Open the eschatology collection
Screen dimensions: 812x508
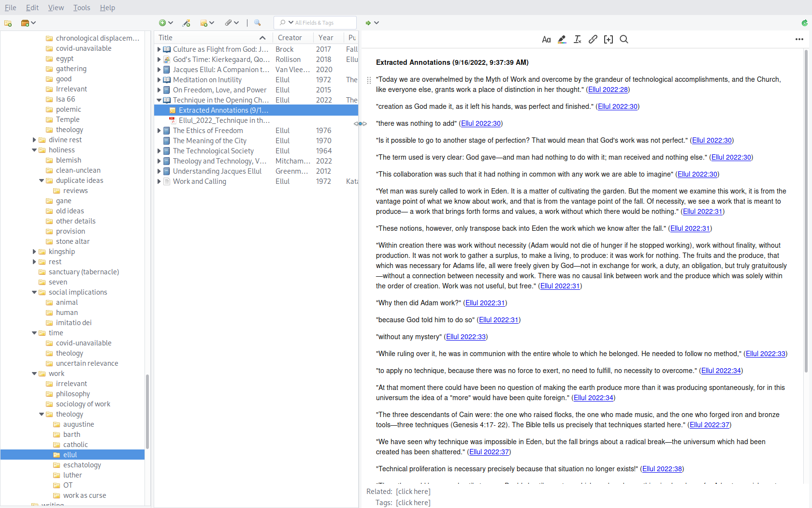click(82, 465)
